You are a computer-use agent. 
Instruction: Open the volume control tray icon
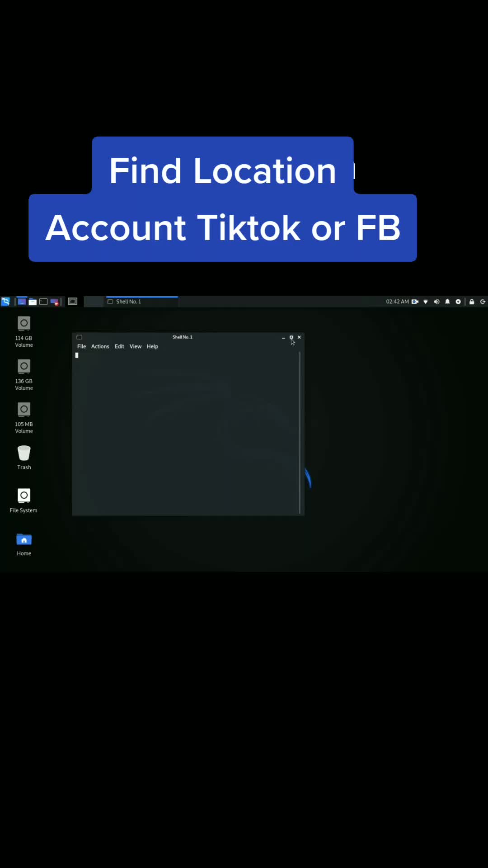pyautogui.click(x=436, y=302)
